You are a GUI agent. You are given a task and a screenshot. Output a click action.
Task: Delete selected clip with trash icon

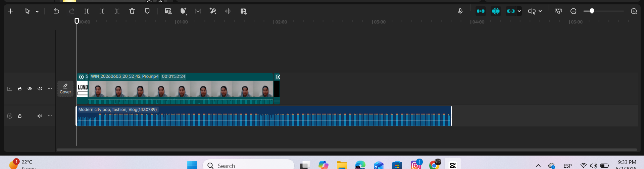pyautogui.click(x=132, y=11)
